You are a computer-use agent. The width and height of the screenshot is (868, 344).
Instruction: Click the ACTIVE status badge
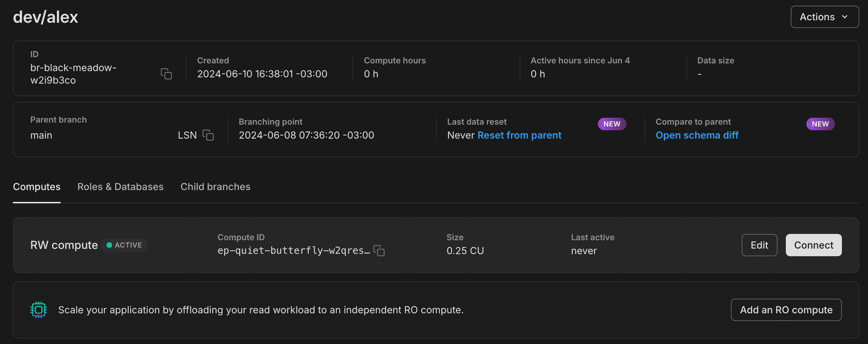click(124, 245)
